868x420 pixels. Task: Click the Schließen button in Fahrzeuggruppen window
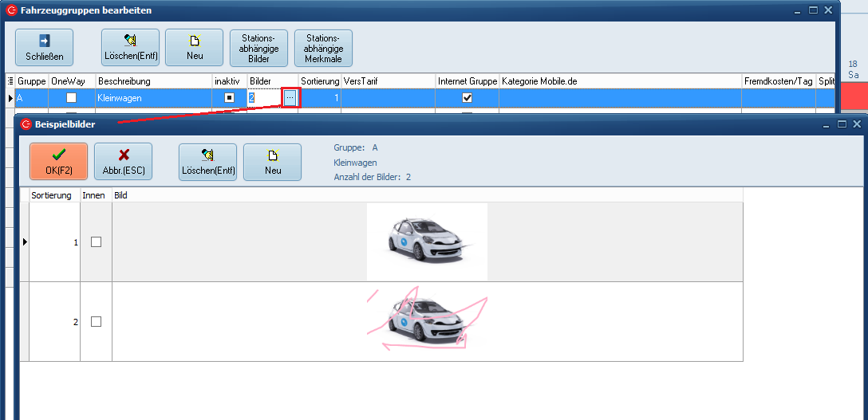[x=44, y=48]
